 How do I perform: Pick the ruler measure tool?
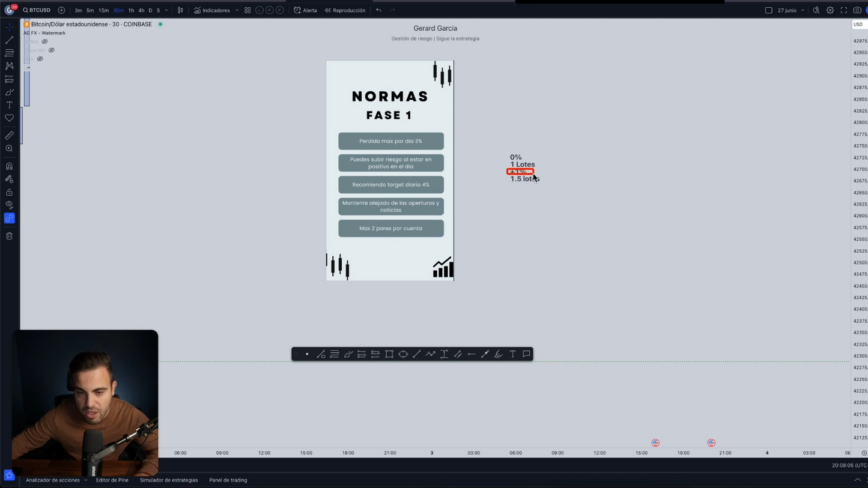[x=9, y=136]
